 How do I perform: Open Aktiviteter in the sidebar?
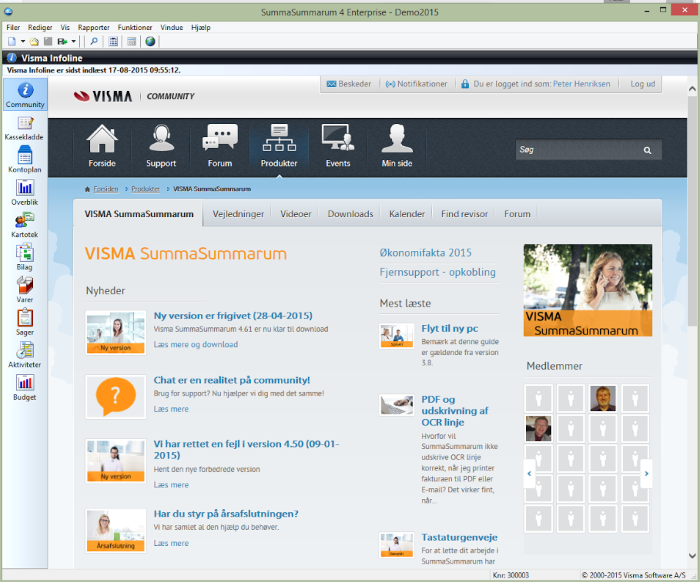(25, 355)
